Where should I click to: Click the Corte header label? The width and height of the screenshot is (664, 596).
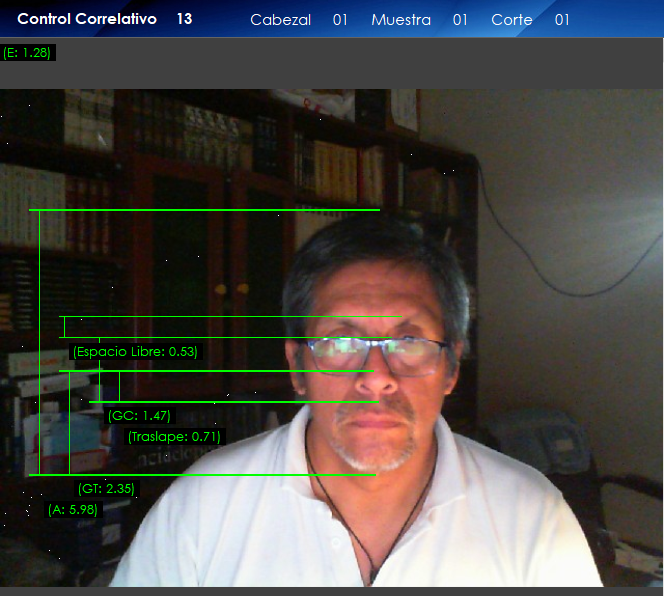(511, 20)
